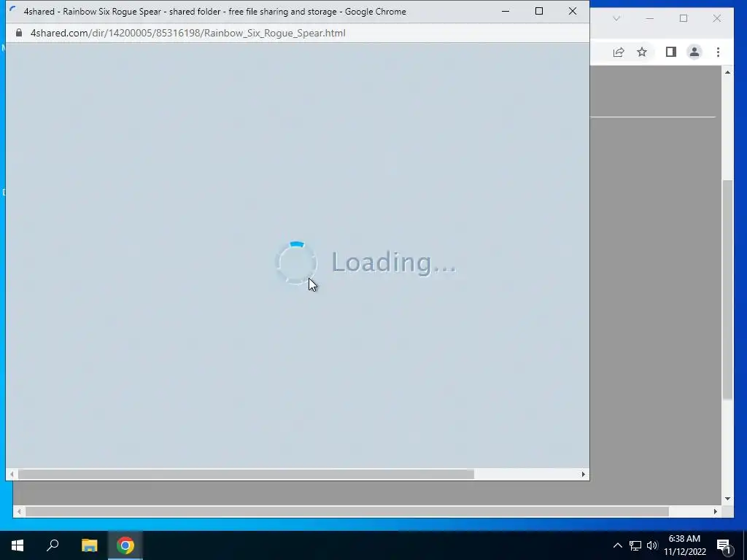The height and width of the screenshot is (560, 747).
Task: Click the down arrow of background Chrome's vertical scrollbar
Action: 727,499
